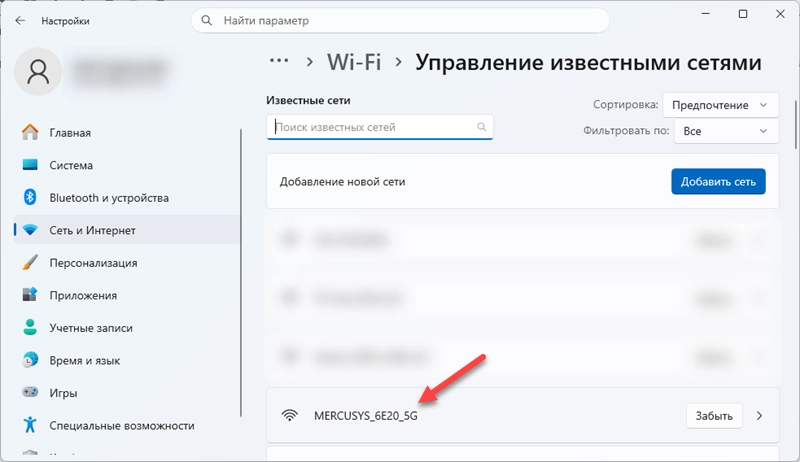Click the Персонализация brush icon
Screen dimensions: 800x462
tap(30, 263)
